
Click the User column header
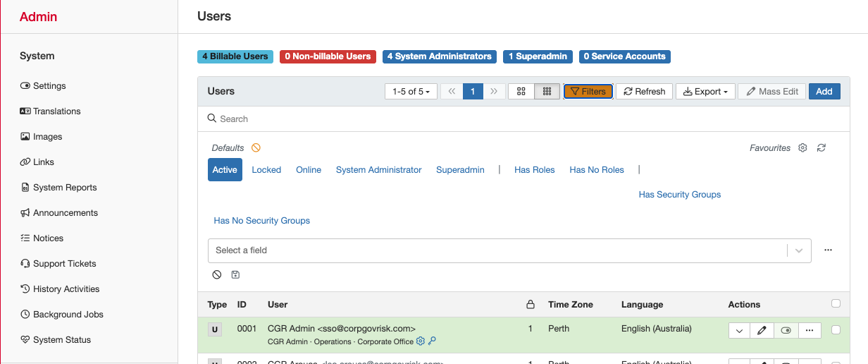coord(278,305)
